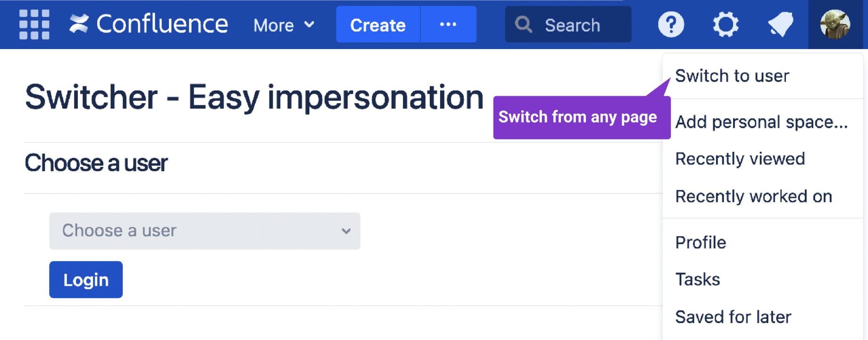The width and height of the screenshot is (868, 340).
Task: Expand the More navigation menu
Action: point(282,25)
